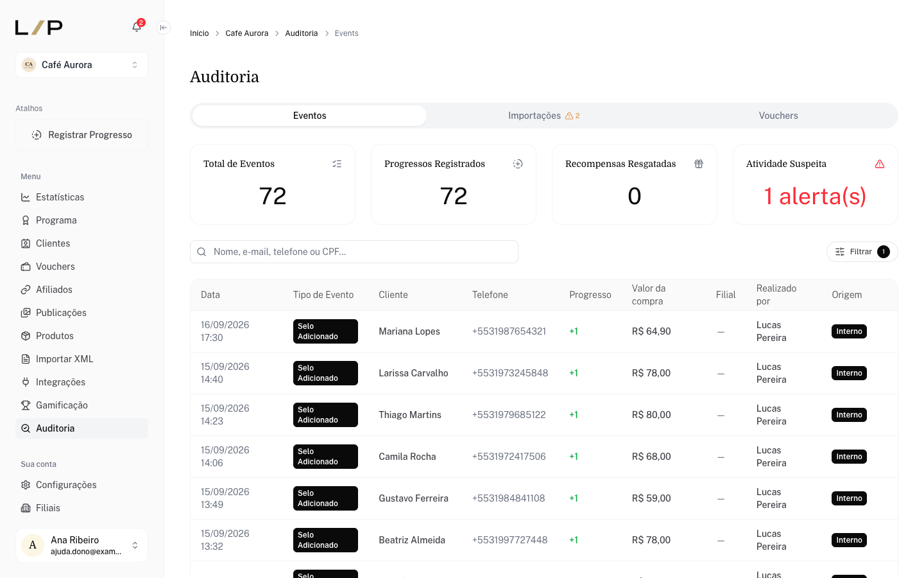The width and height of the screenshot is (924, 578).
Task: Open the notifications bell
Action: pyautogui.click(x=137, y=27)
